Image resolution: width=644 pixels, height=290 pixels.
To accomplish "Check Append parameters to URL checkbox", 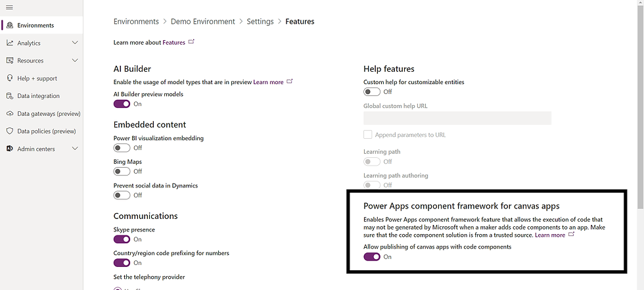I will click(x=367, y=135).
